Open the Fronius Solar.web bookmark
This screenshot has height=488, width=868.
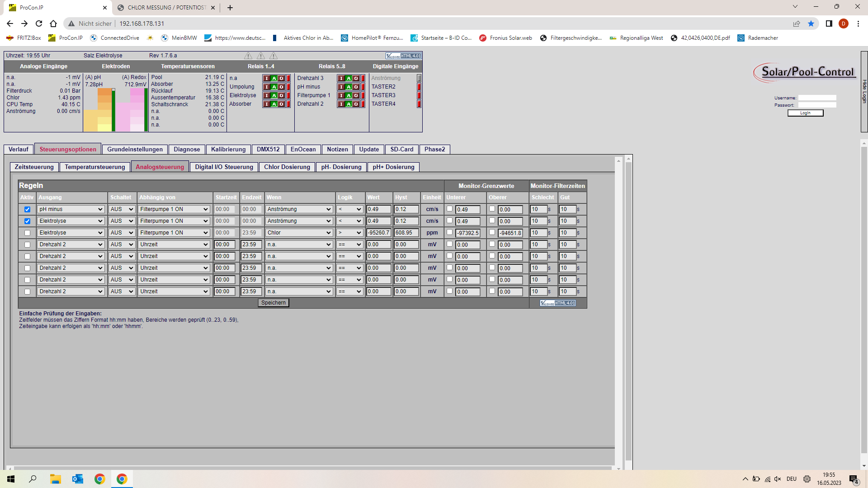[x=506, y=38]
